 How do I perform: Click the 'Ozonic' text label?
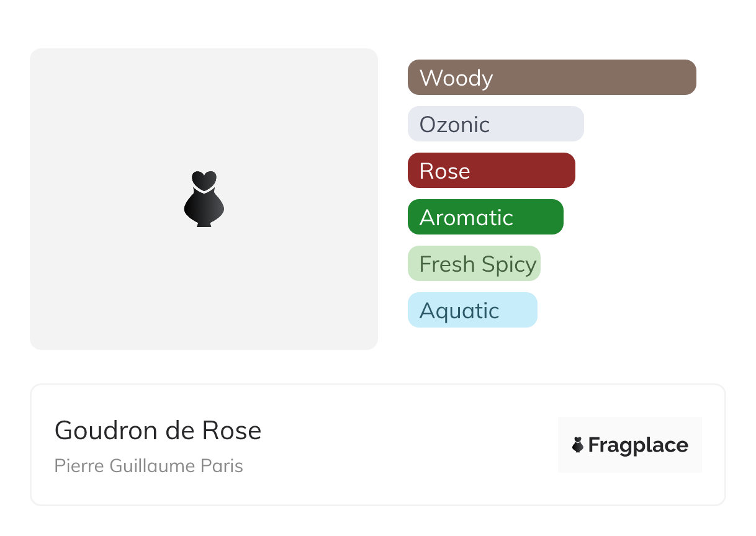point(454,125)
